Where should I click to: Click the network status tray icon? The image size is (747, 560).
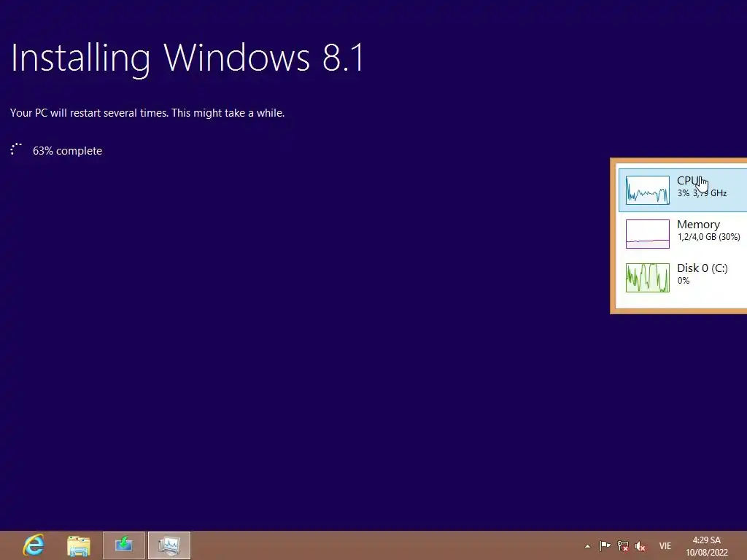click(x=623, y=545)
